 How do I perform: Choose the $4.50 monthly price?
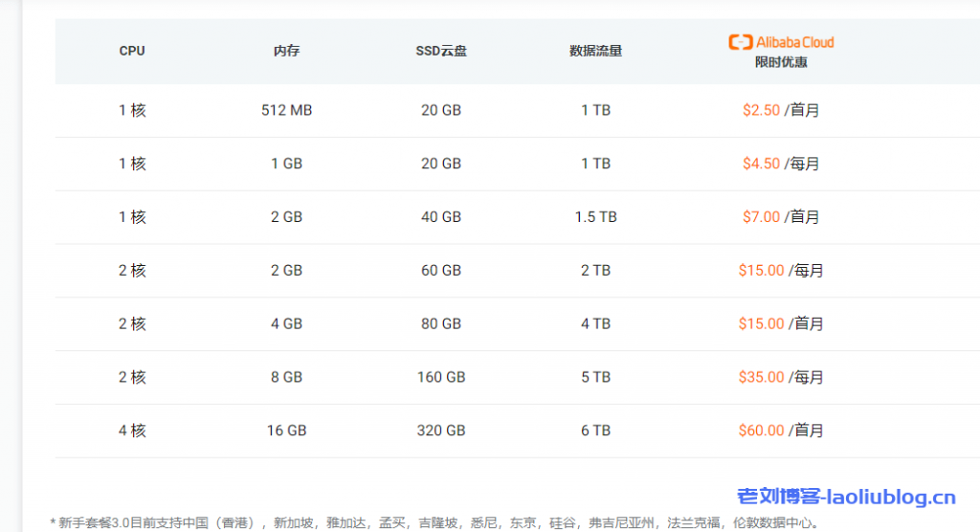762,164
